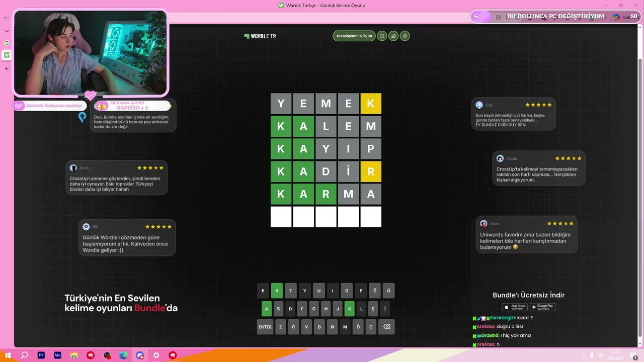Click the 'Bundle'ı Ücretsiz İndir' heading
This screenshot has height=362, width=644.
[529, 295]
